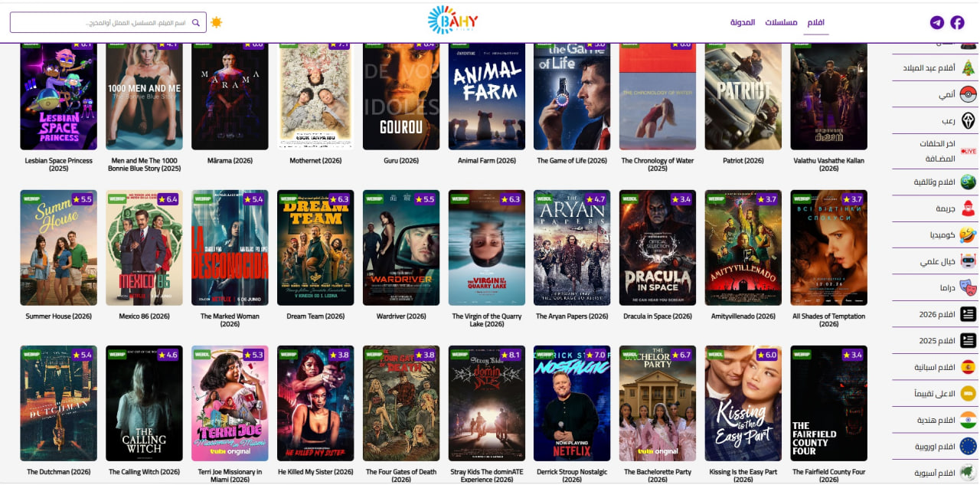980x485 pixels.
Task: Click title He Killed My Sister
Action: (315, 472)
